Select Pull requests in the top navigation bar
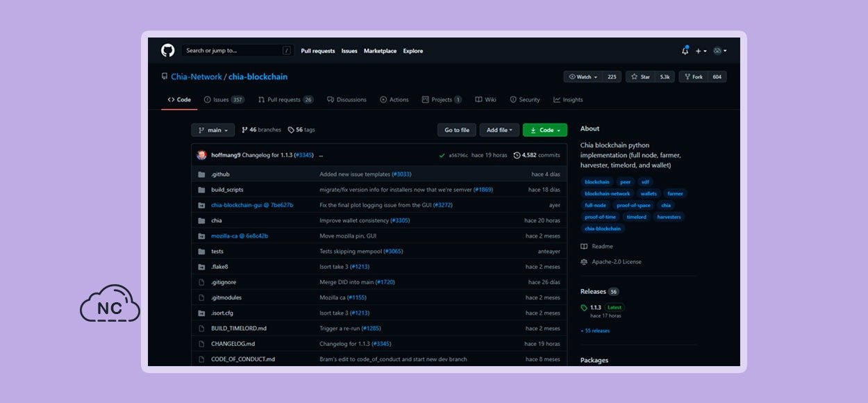 click(318, 51)
